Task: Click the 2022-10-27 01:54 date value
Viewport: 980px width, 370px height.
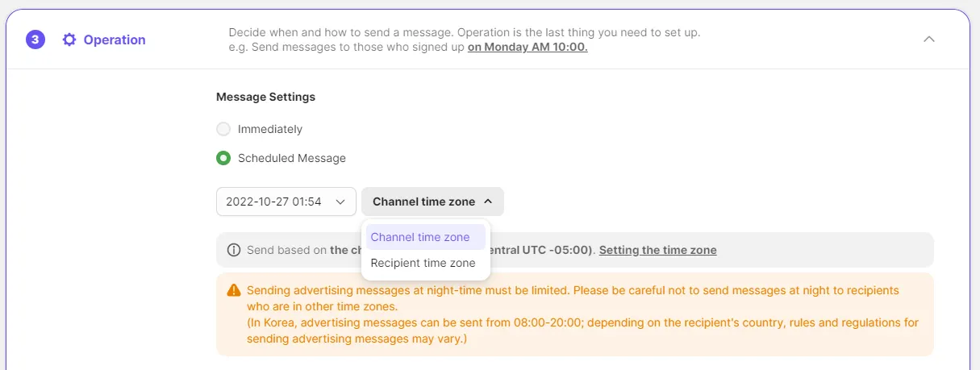Action: [273, 202]
